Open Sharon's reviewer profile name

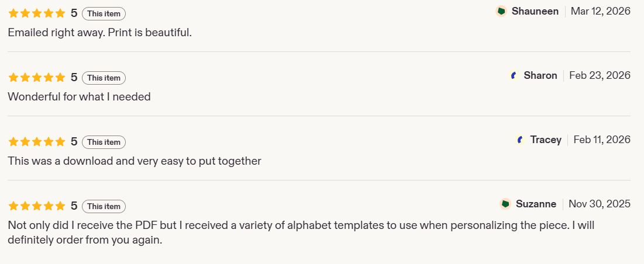(540, 76)
